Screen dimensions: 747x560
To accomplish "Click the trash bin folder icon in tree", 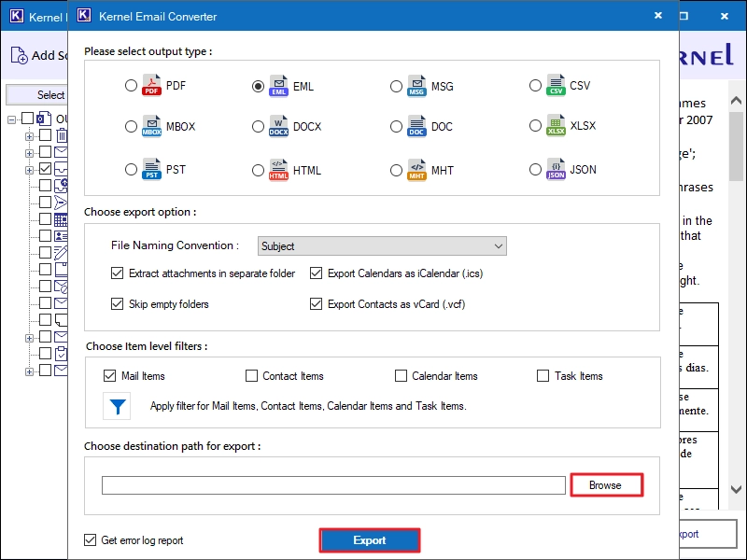I will coord(62,135).
